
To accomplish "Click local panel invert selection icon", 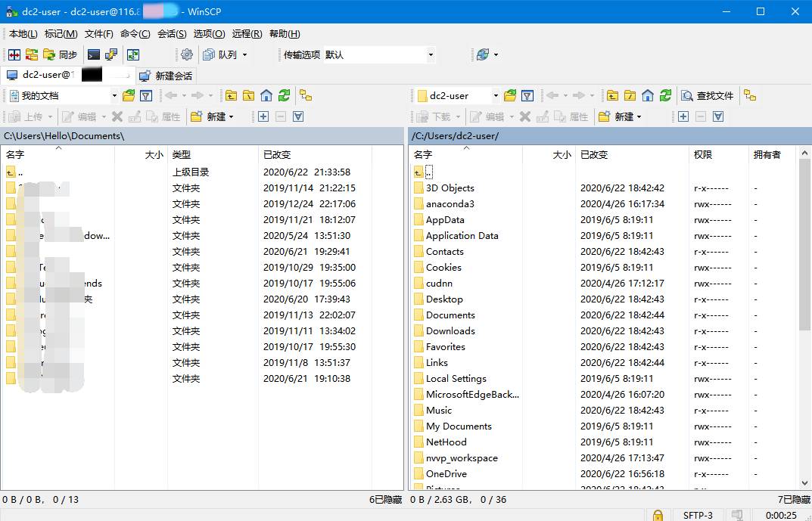I will coord(298,117).
